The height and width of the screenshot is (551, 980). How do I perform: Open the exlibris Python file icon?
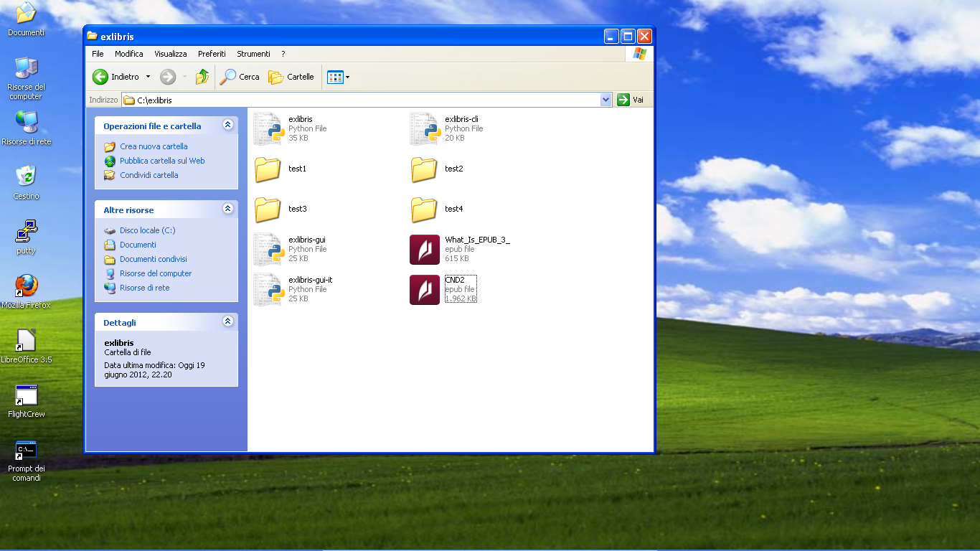click(x=270, y=128)
